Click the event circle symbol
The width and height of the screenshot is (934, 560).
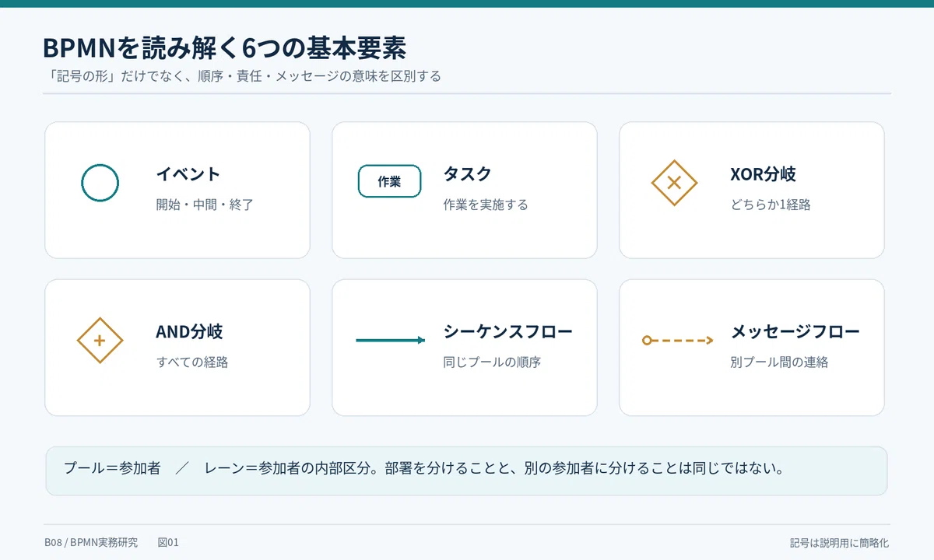100,184
